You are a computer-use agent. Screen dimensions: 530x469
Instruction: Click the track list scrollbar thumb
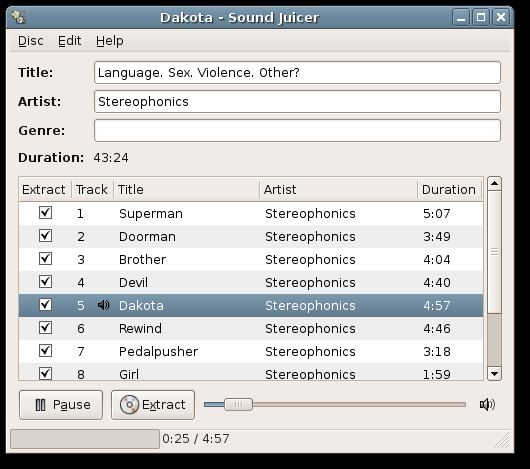coord(494,252)
